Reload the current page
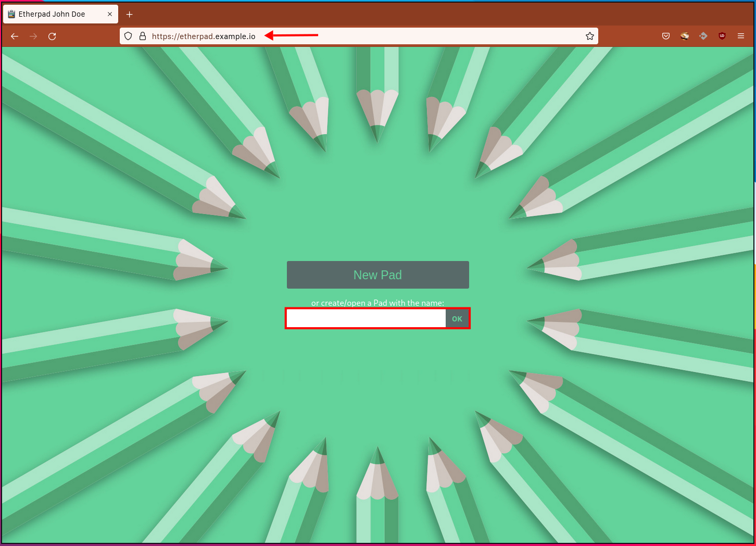756x546 pixels. (x=52, y=36)
